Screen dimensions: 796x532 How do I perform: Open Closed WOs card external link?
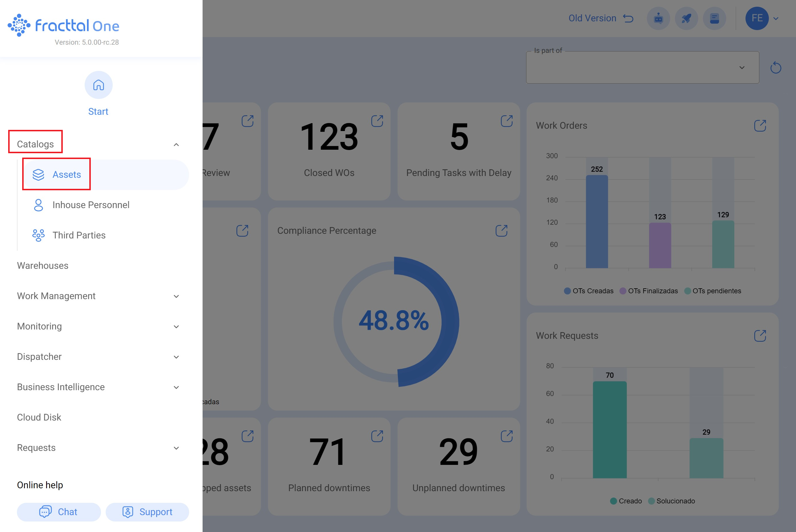pyautogui.click(x=377, y=121)
